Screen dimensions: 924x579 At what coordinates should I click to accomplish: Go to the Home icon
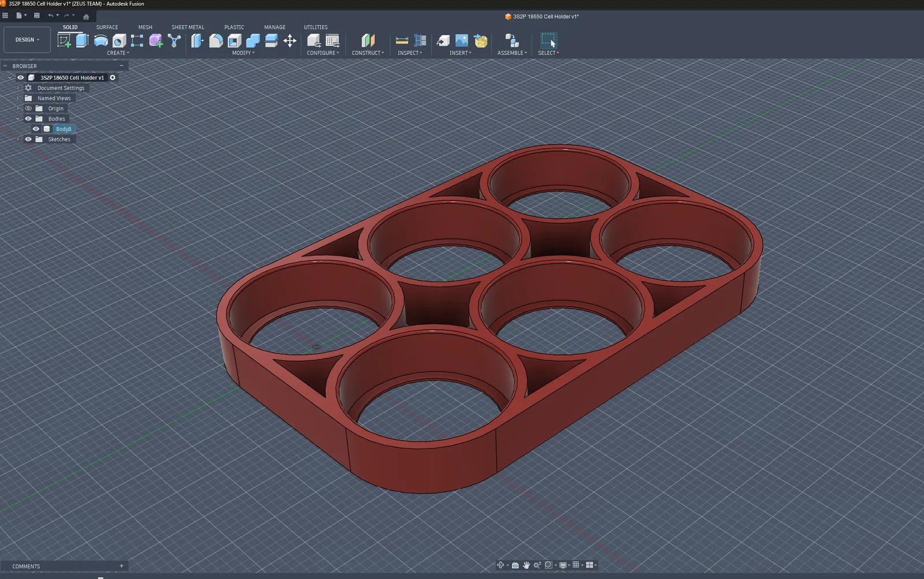86,16
